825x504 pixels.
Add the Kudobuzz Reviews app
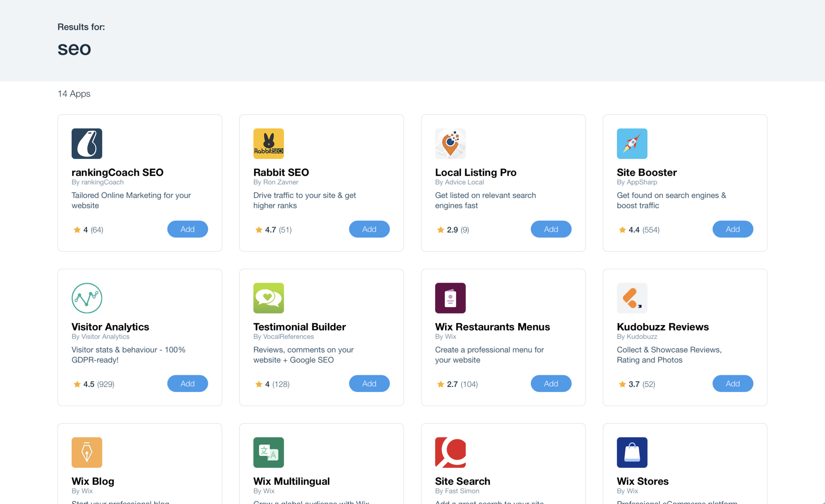pos(732,384)
